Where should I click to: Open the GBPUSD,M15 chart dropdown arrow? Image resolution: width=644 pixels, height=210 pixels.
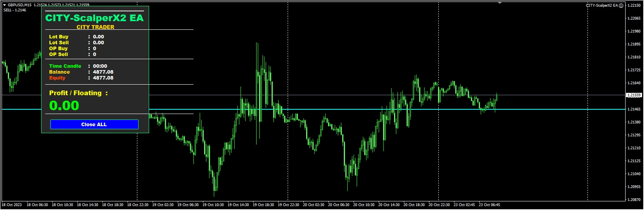(x=4, y=5)
